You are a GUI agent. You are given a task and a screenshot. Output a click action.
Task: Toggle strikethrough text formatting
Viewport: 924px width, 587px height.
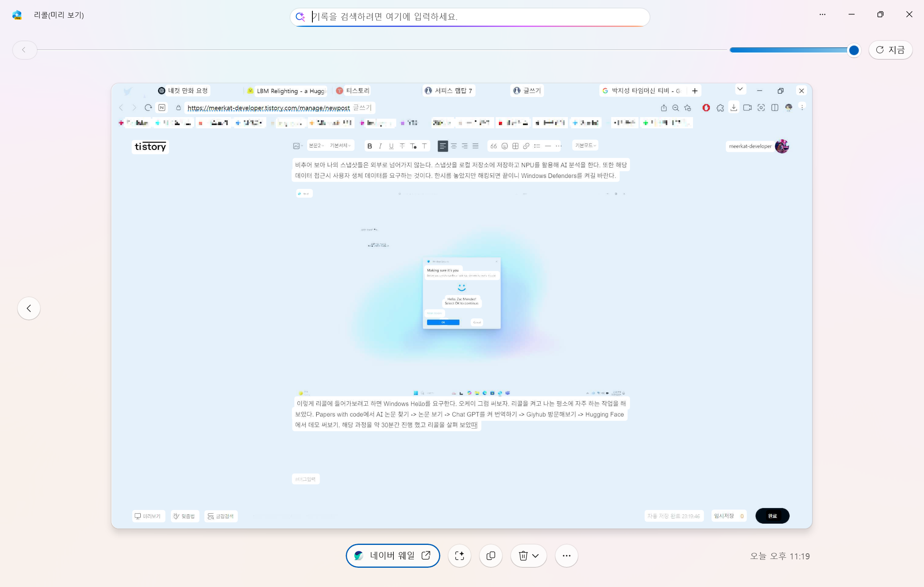click(402, 146)
